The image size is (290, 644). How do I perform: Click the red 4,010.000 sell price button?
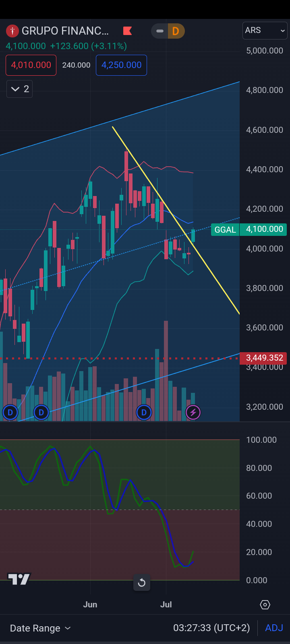[31, 65]
